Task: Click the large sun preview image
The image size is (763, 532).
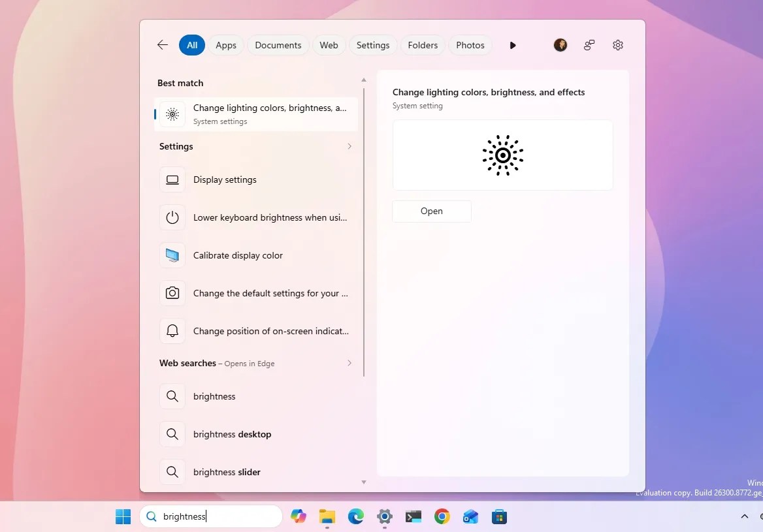Action: [502, 155]
